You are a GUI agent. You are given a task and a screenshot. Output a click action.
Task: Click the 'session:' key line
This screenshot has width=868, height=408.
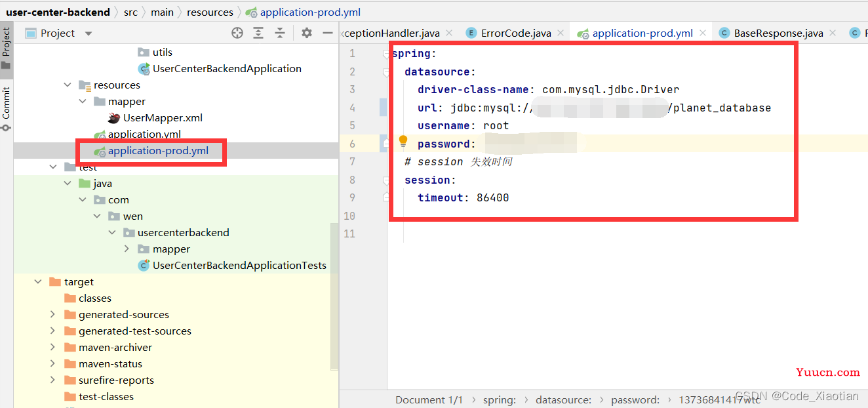(x=429, y=180)
